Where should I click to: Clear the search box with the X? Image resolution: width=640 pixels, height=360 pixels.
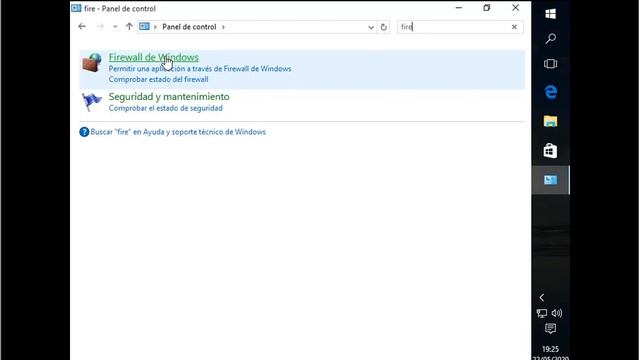click(514, 27)
